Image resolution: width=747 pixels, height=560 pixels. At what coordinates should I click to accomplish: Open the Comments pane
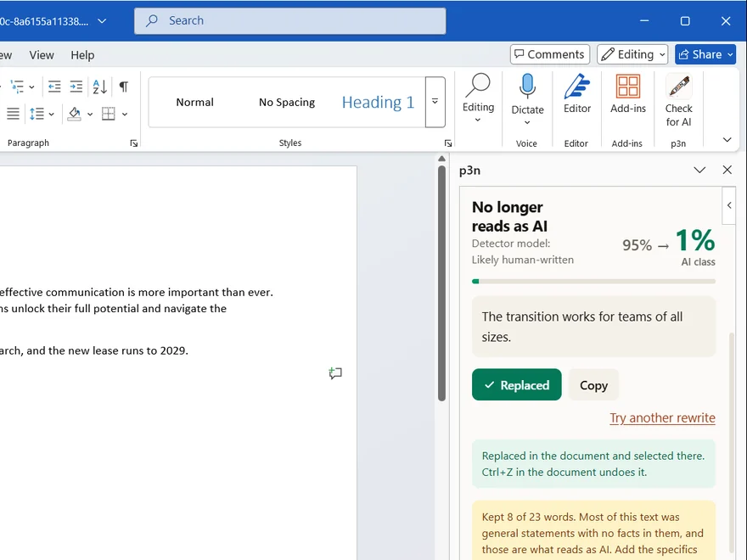pos(550,54)
